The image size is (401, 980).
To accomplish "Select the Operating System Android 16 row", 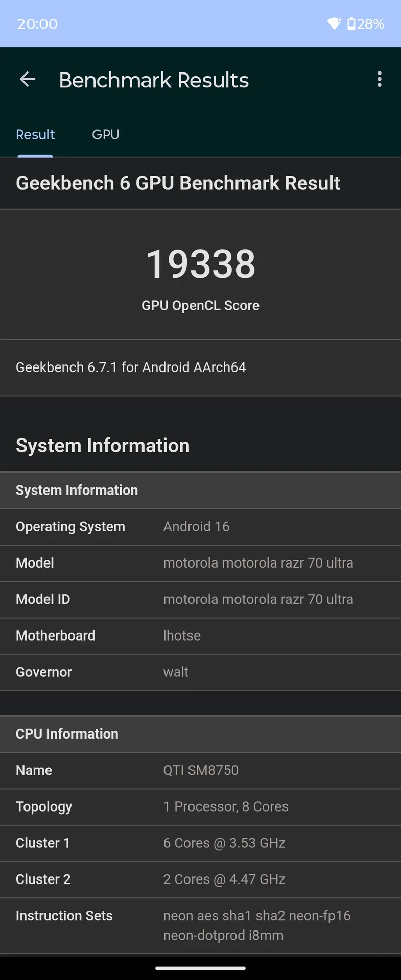I will 200,527.
